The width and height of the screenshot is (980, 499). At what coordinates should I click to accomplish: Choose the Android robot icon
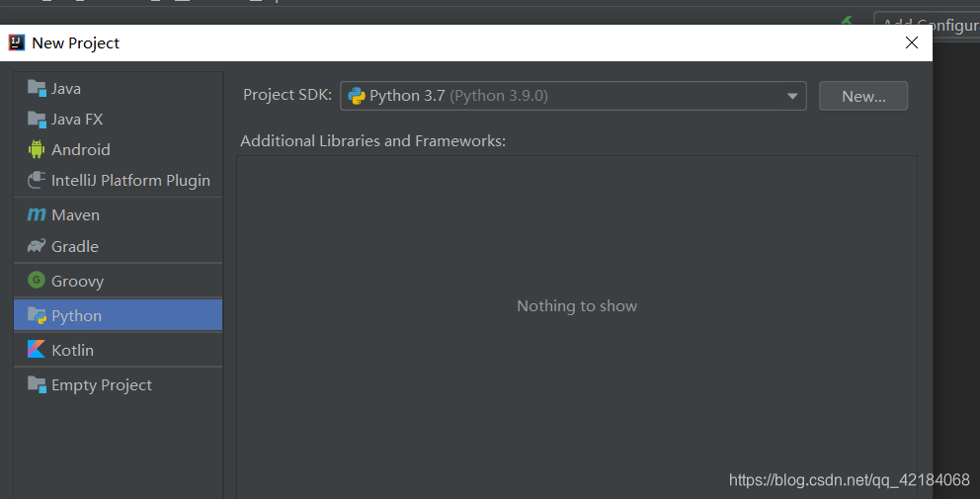coord(37,149)
